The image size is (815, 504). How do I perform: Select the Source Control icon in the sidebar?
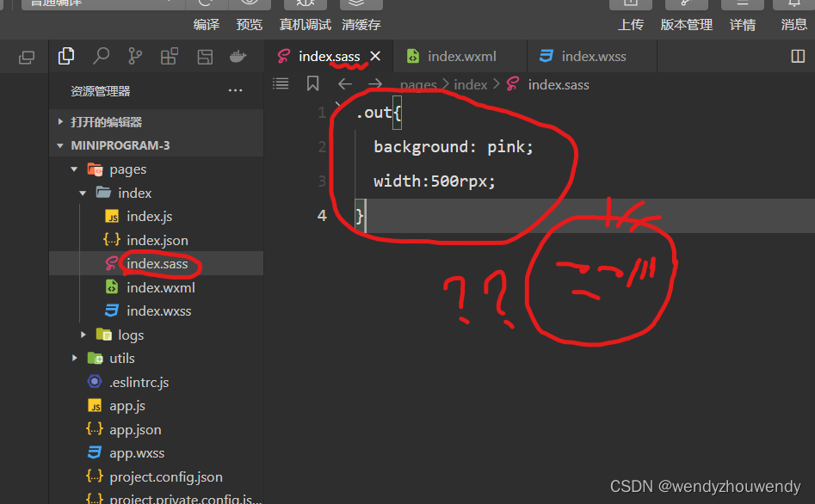point(134,56)
